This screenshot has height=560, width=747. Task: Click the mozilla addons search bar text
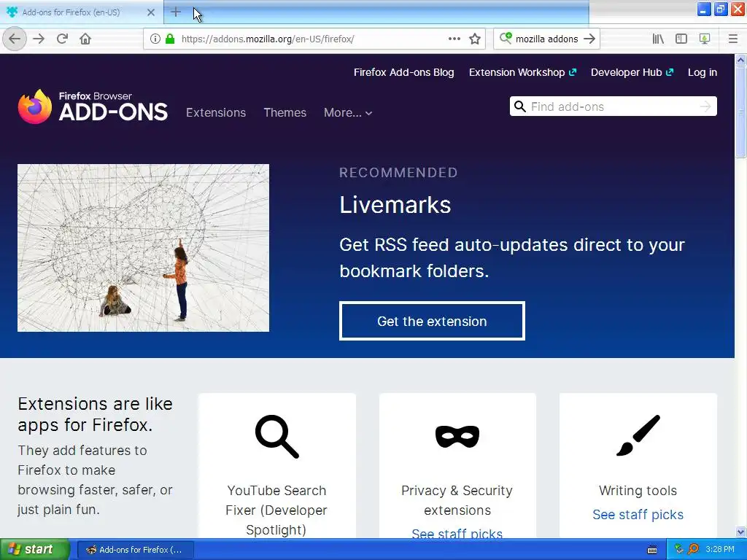tap(546, 39)
